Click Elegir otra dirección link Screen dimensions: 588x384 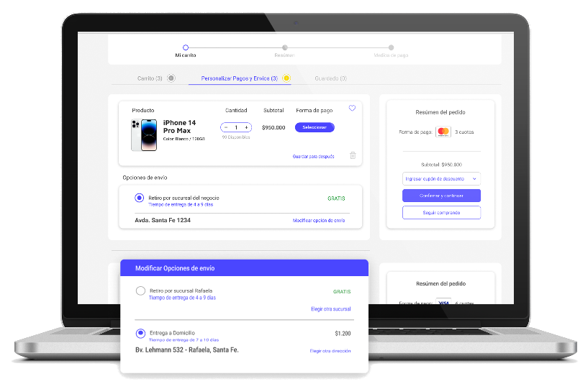[x=330, y=351]
